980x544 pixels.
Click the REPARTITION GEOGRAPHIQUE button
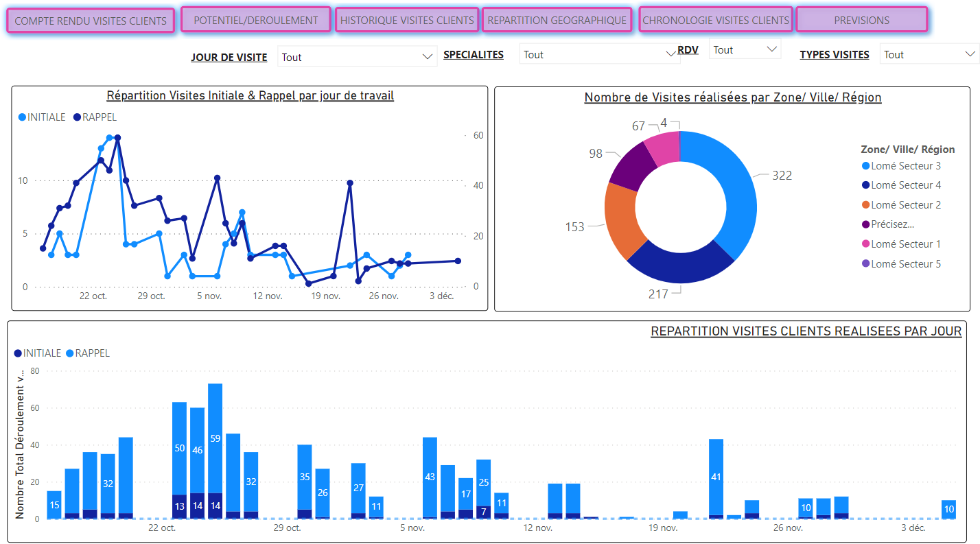557,20
